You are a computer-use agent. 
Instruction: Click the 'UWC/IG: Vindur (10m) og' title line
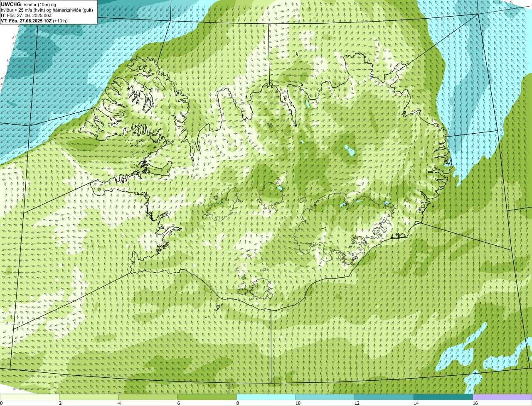click(29, 4)
